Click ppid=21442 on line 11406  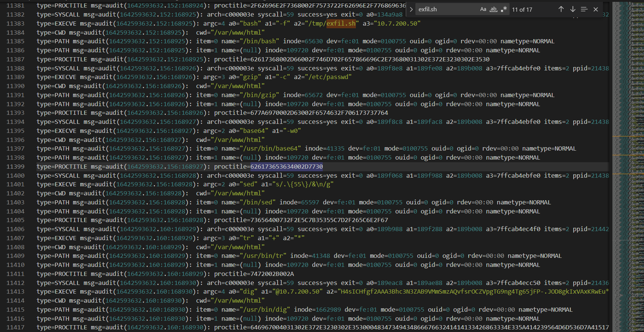pos(591,229)
